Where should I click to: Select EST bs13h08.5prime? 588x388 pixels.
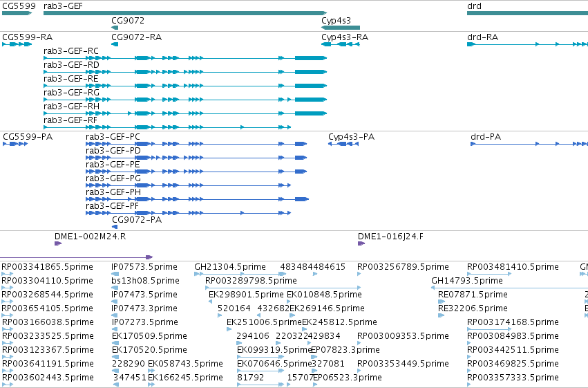coord(146,281)
